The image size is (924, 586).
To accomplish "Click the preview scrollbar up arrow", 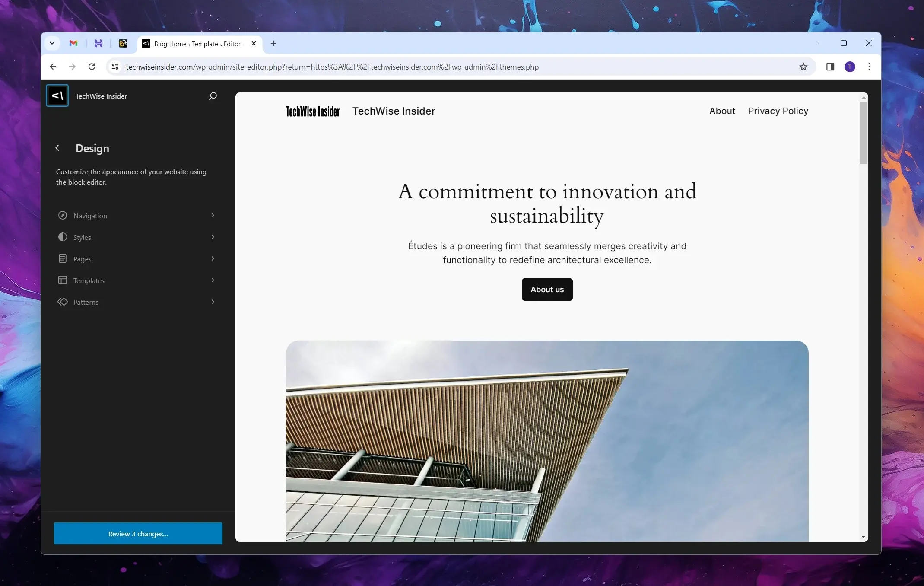I will 863,97.
